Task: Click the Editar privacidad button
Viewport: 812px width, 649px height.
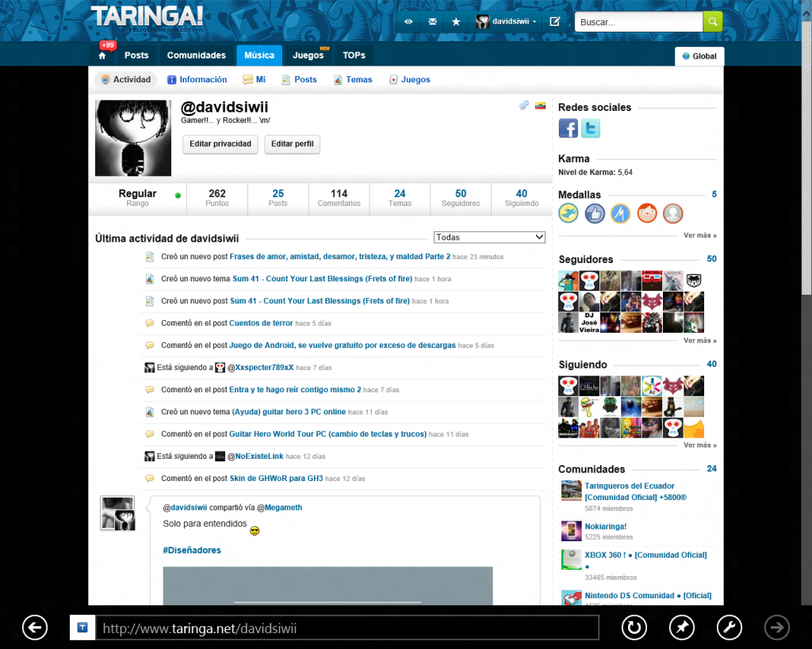Action: pyautogui.click(x=220, y=144)
